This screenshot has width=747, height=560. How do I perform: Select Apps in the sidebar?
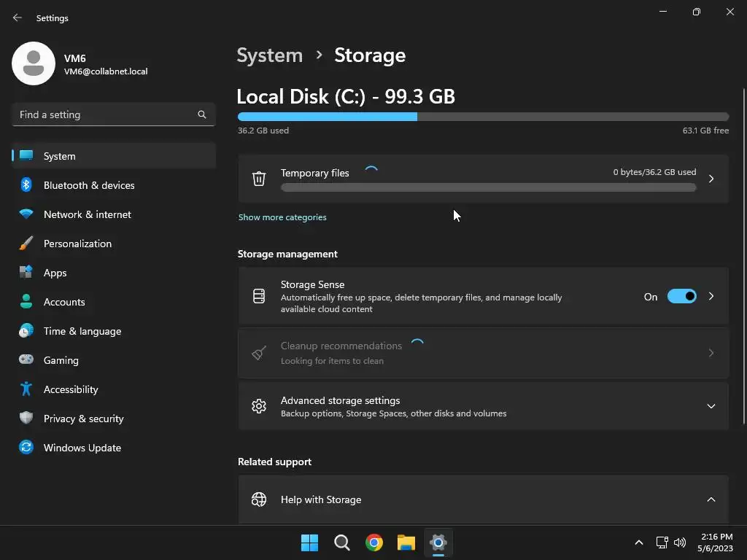[x=55, y=273]
